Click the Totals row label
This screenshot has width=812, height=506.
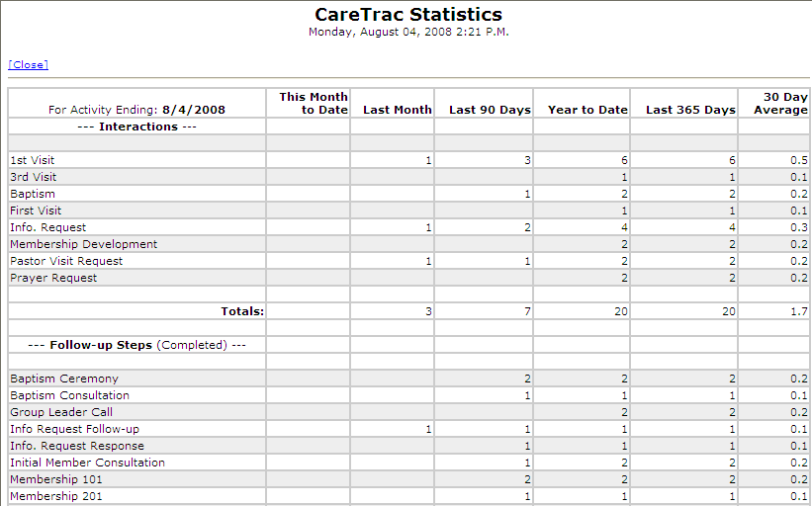[241, 311]
